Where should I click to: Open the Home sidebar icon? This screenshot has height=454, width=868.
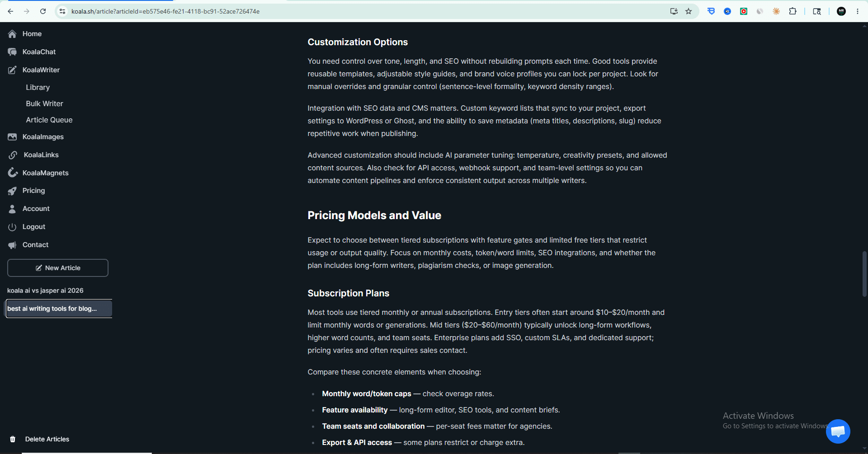[x=12, y=34]
